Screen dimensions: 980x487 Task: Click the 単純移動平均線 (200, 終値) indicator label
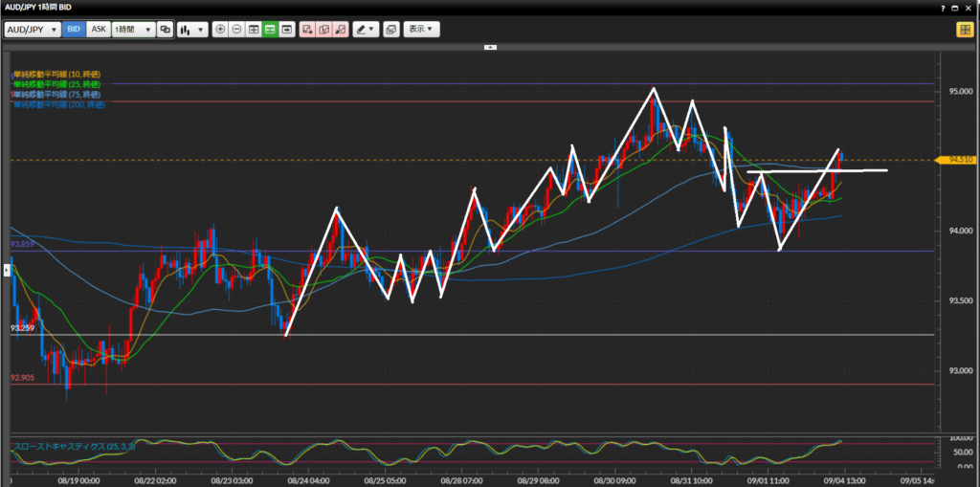click(x=58, y=103)
